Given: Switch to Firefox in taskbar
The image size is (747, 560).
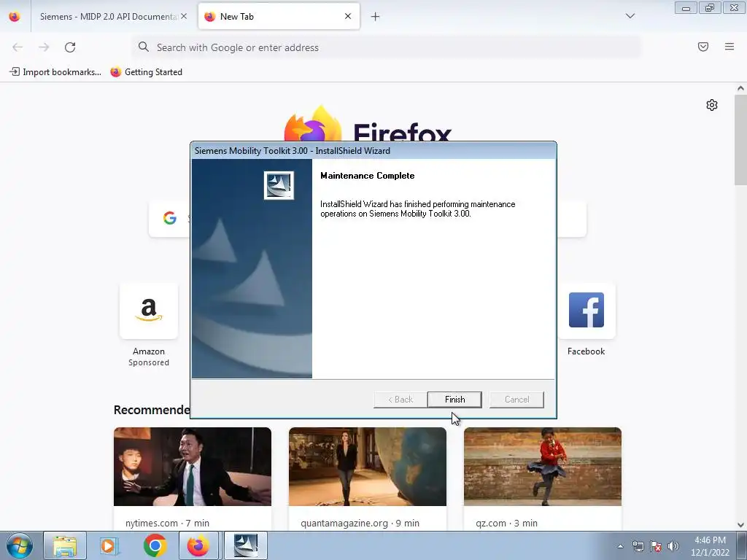Looking at the screenshot, I should 198,545.
